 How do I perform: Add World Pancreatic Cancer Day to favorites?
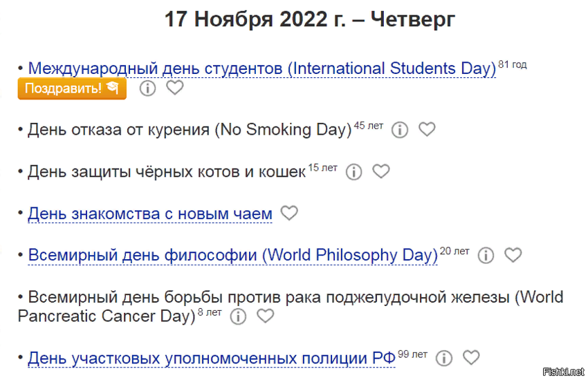[x=266, y=316]
